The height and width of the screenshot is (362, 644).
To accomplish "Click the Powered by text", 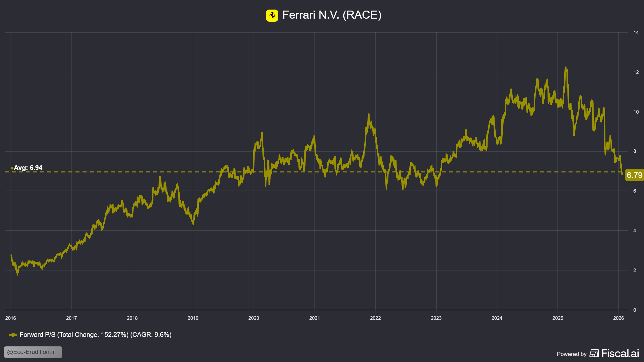I will (x=571, y=354).
